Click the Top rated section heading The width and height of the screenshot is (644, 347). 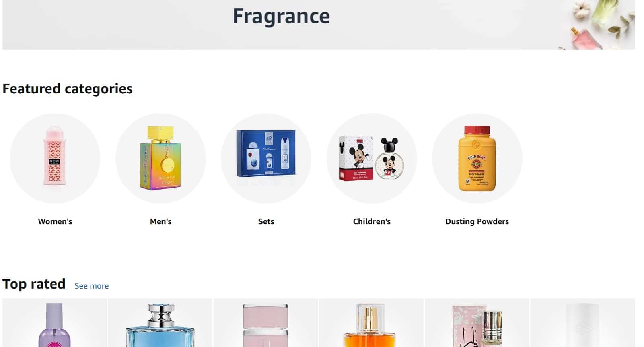(x=34, y=284)
